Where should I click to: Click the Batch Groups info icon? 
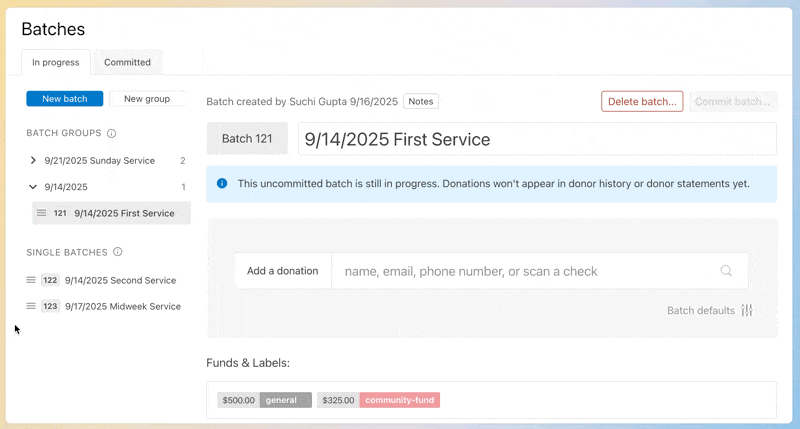tap(112, 133)
